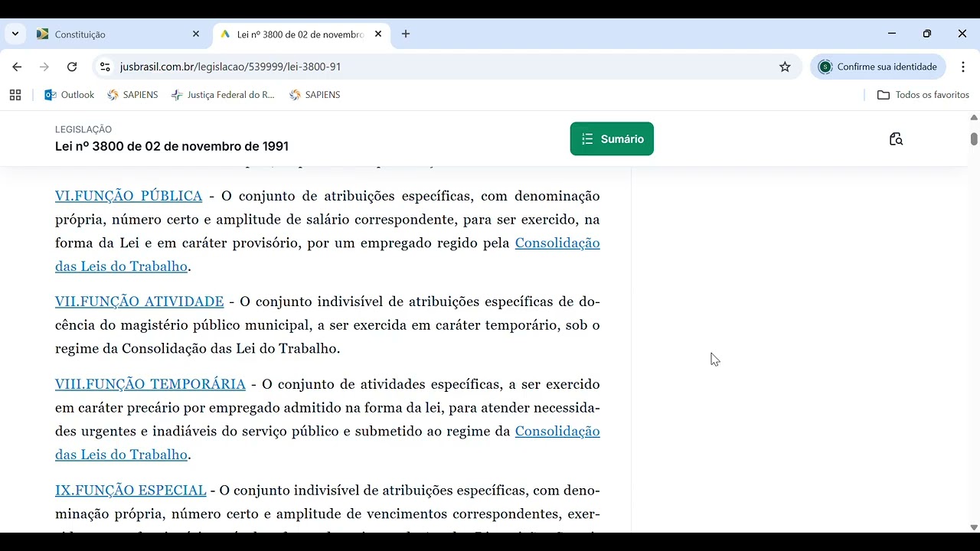View site information icon in address bar
The width and height of the screenshot is (980, 551).
(x=106, y=67)
